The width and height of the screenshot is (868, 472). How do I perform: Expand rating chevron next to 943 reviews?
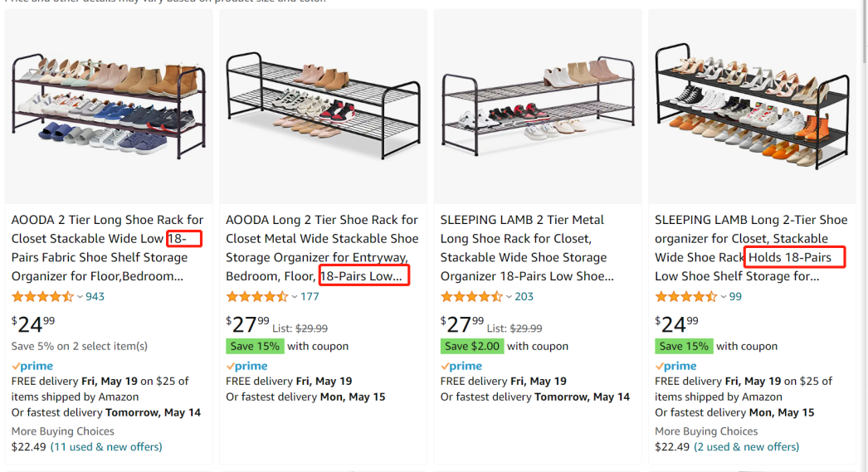pos(80,297)
